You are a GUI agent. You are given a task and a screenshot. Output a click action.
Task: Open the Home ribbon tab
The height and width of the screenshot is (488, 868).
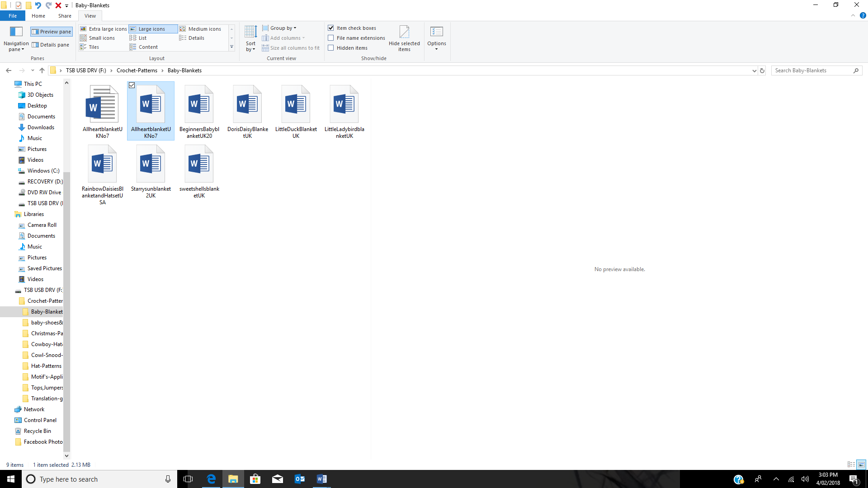click(38, 16)
